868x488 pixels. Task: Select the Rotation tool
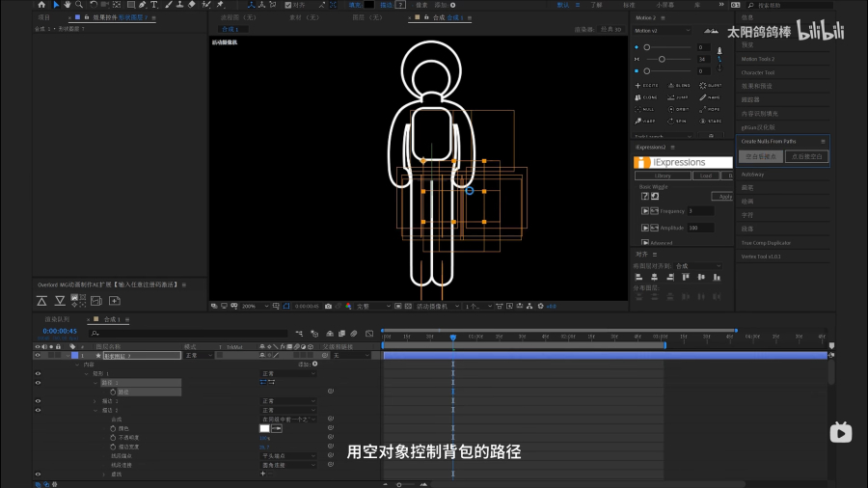coord(94,5)
